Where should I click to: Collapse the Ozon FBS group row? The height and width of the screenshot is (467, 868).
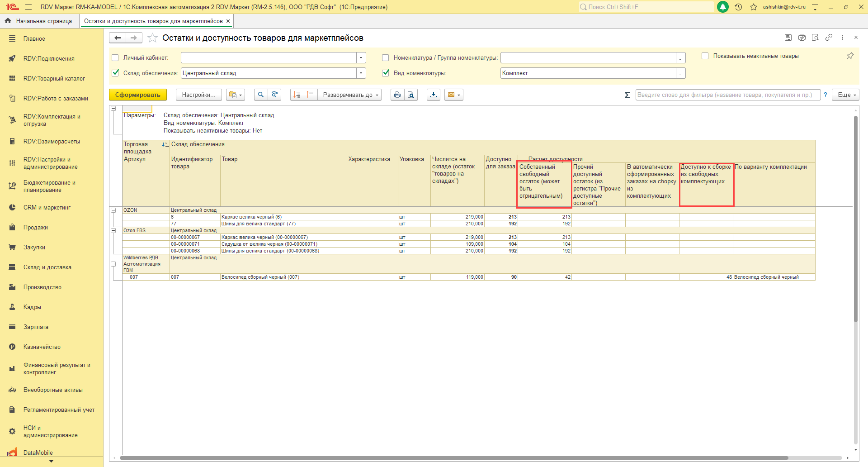113,230
